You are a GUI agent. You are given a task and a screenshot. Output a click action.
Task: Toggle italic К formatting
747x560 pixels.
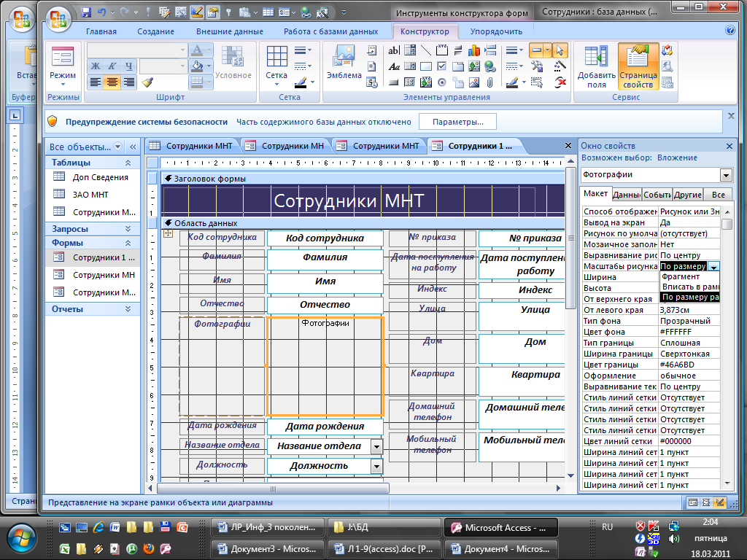(112, 66)
